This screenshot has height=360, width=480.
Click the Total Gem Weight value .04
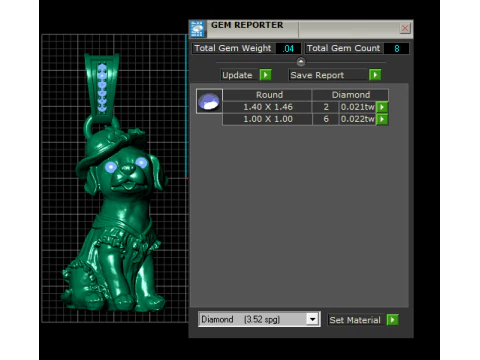coord(288,48)
